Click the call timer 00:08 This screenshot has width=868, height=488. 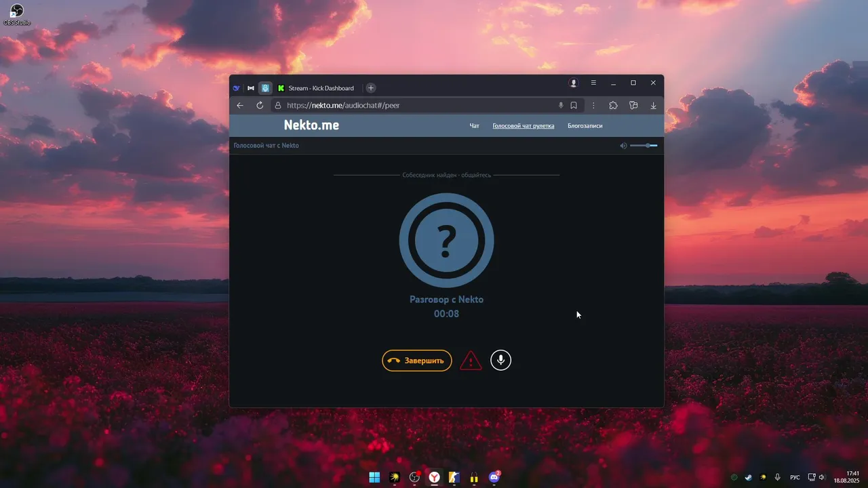[x=446, y=314]
